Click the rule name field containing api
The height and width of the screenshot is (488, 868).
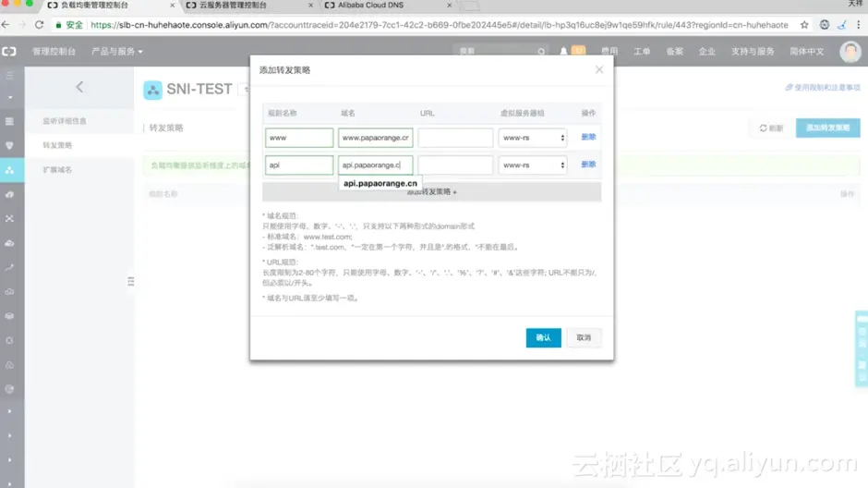click(x=299, y=165)
